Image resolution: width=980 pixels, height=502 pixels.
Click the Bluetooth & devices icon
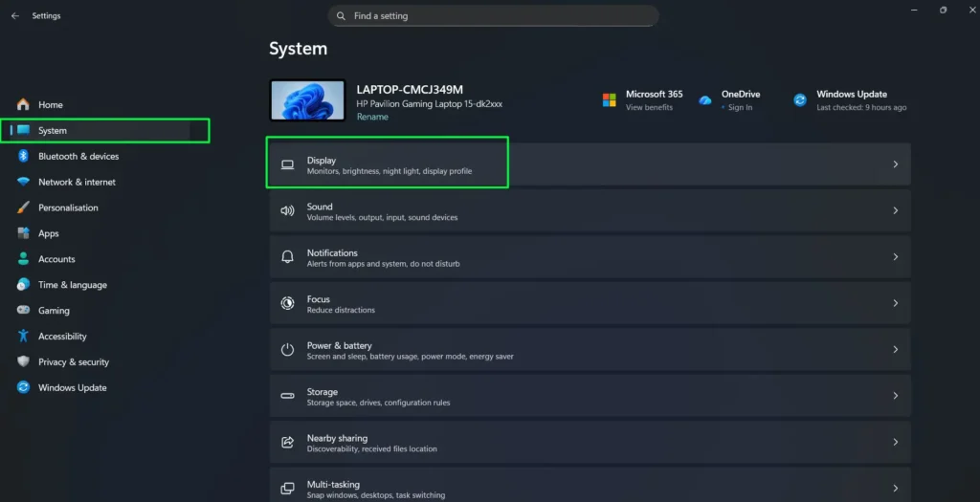(23, 156)
